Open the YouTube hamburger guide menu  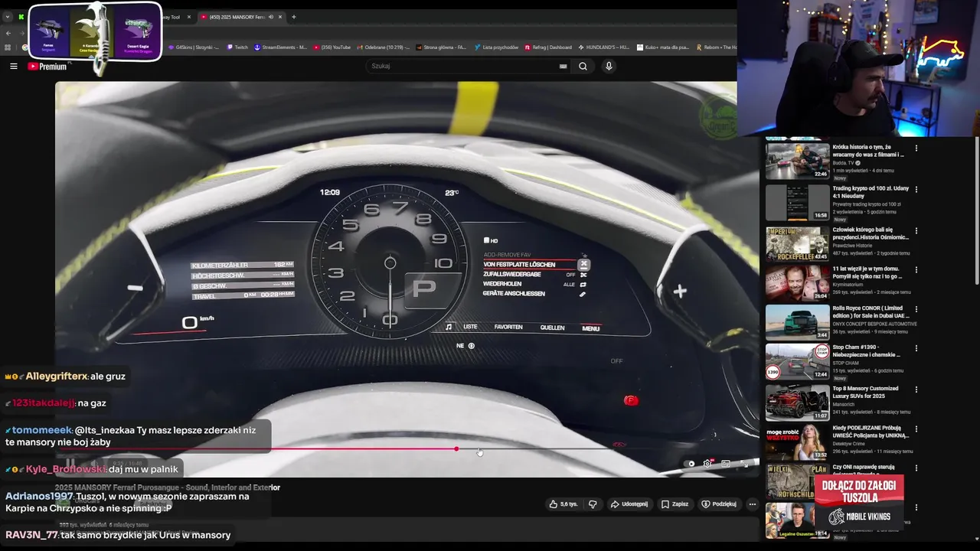[x=13, y=67]
